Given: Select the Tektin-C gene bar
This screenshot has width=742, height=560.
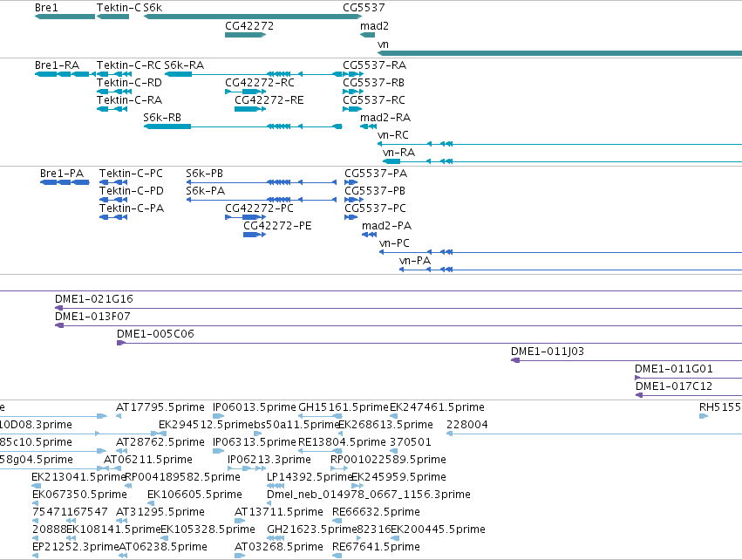Looking at the screenshot, I should point(112,17).
